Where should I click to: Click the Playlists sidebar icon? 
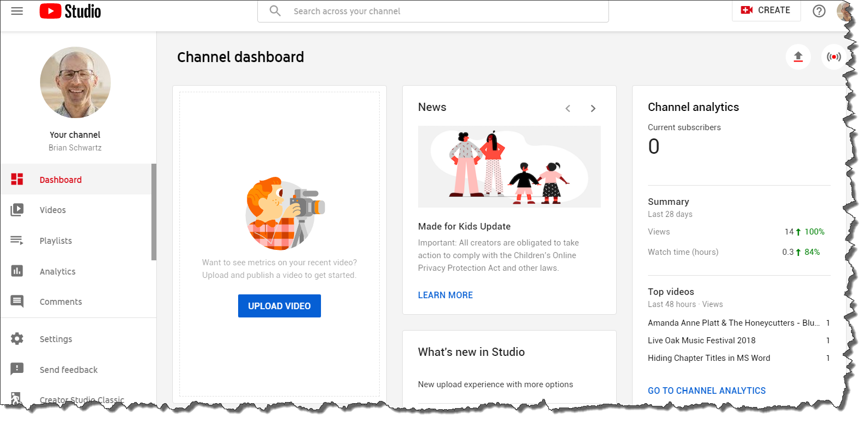pyautogui.click(x=17, y=241)
